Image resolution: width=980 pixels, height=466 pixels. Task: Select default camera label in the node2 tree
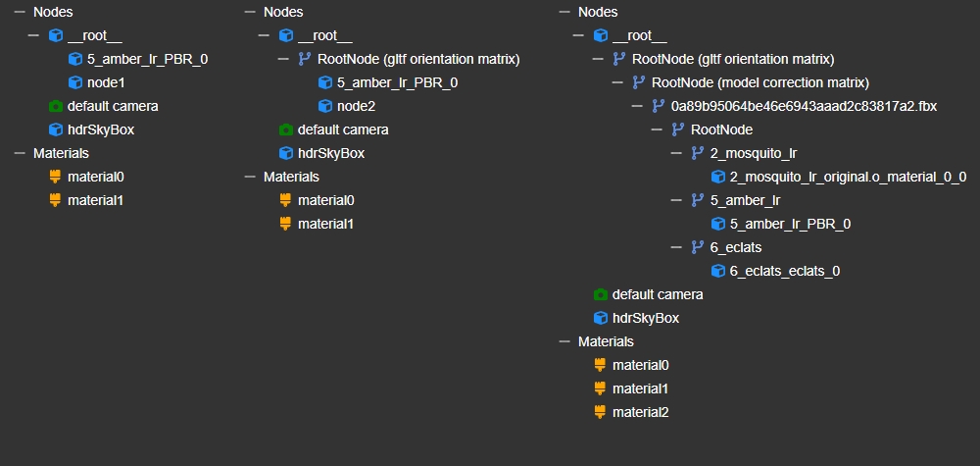[x=343, y=130]
